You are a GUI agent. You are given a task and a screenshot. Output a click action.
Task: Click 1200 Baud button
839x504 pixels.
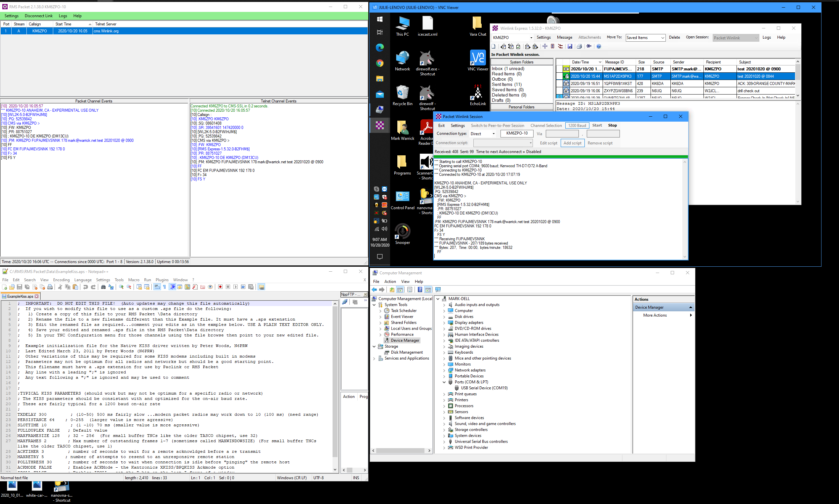577,125
